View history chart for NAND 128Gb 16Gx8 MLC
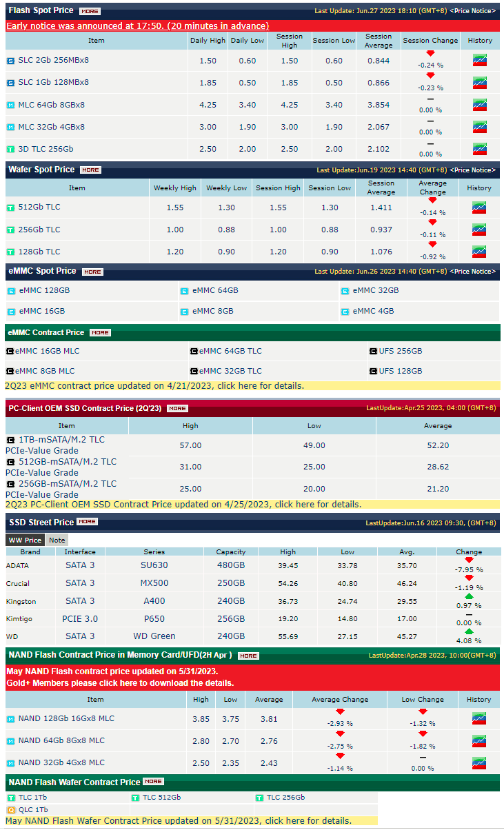 478,719
